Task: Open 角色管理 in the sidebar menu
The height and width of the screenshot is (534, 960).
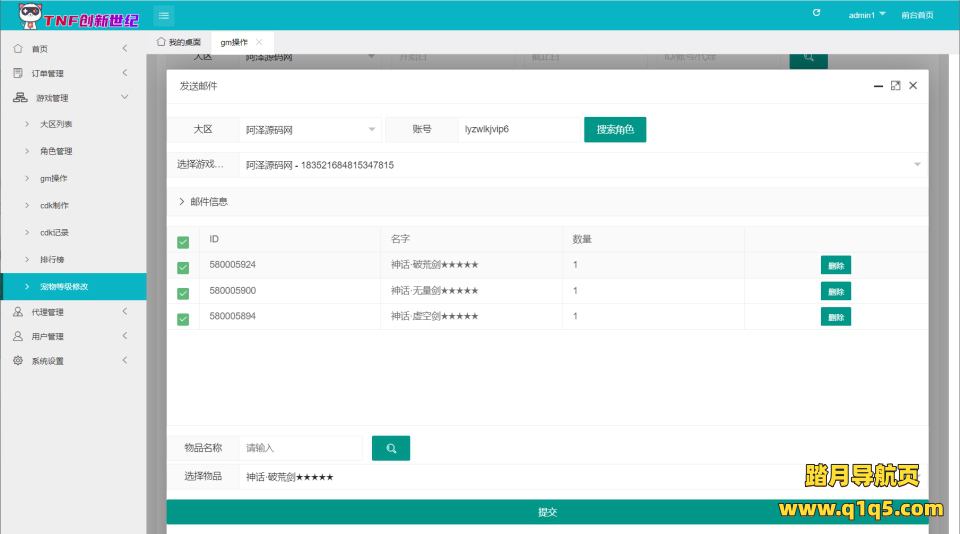Action: tap(56, 151)
